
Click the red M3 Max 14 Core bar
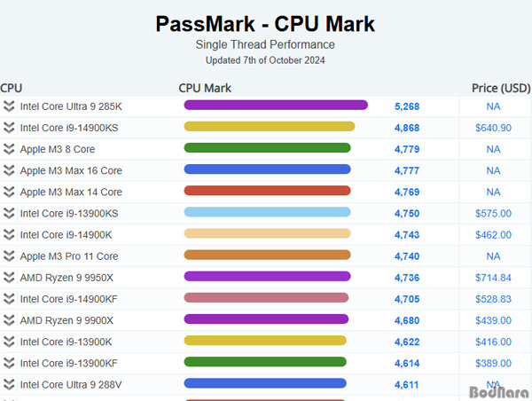click(x=268, y=191)
